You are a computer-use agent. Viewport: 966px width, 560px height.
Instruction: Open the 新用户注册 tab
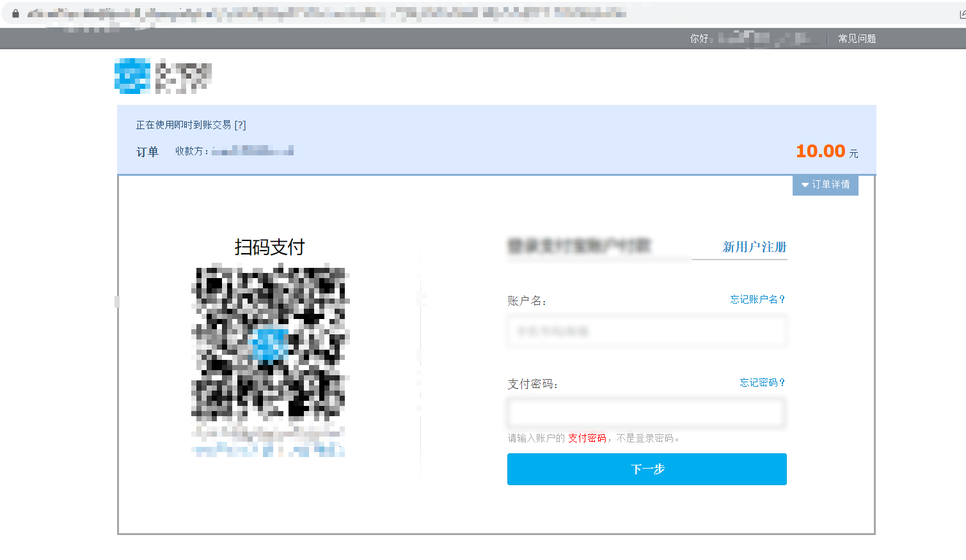pyautogui.click(x=754, y=247)
